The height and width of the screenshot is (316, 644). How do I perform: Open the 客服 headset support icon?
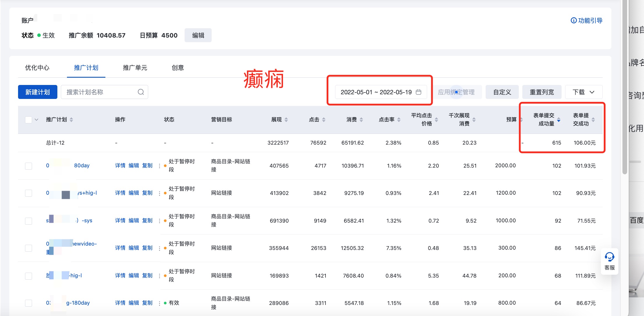[609, 257]
